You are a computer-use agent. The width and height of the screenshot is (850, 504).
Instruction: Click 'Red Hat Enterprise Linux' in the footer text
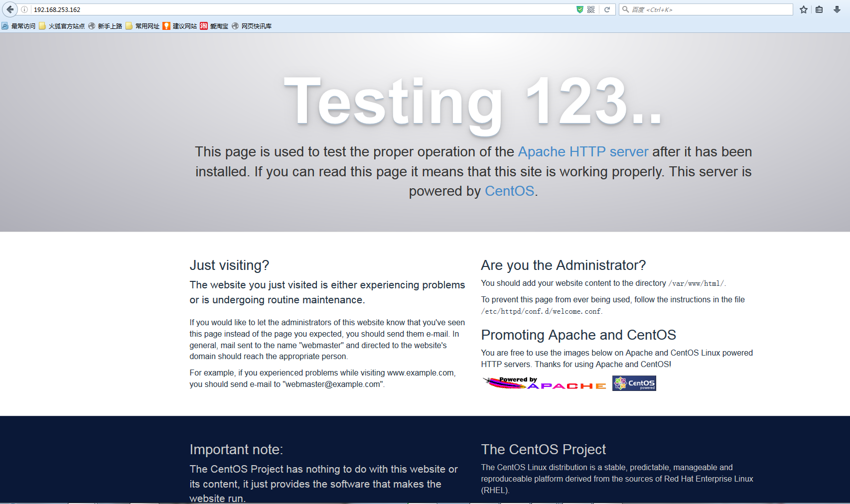708,479
